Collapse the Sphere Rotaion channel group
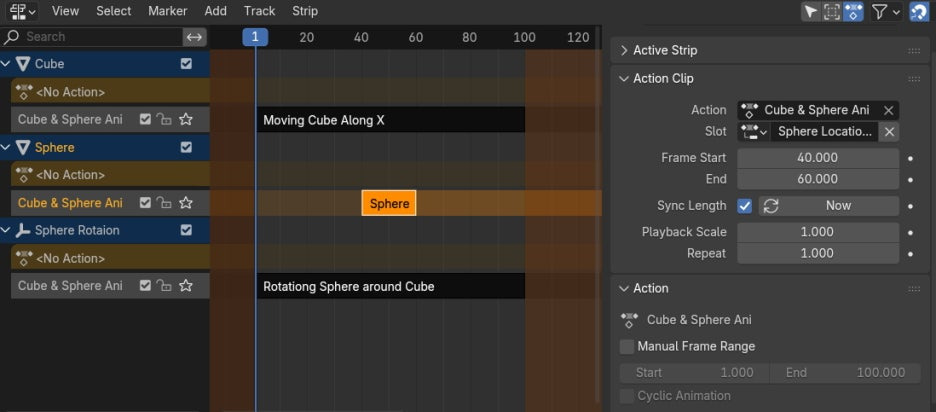936x412 pixels. (6, 230)
